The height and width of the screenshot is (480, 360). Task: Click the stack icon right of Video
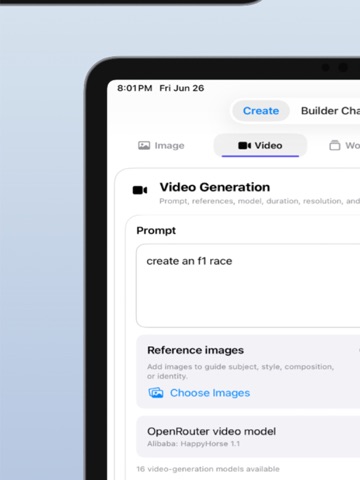coord(335,146)
